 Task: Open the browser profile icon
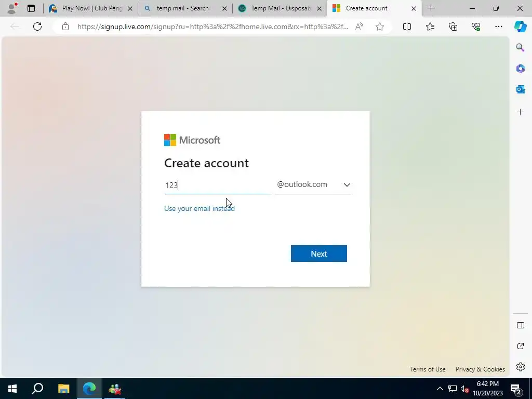pos(12,8)
